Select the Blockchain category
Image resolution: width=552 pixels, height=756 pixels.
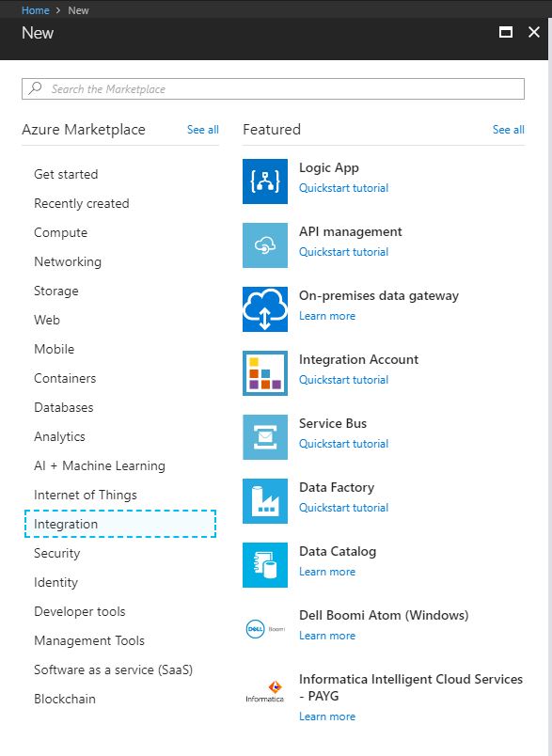[x=65, y=699]
